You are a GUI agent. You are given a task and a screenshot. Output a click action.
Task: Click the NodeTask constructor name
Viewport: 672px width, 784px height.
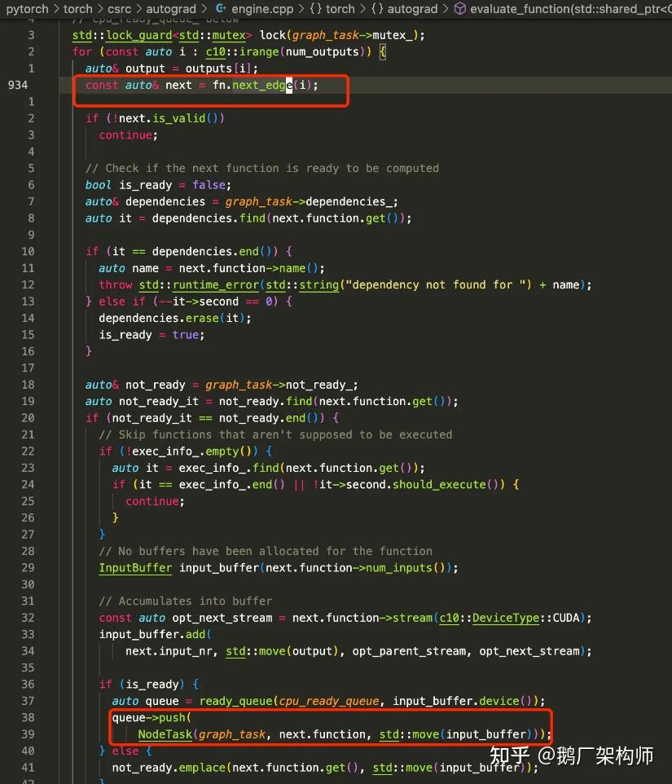pos(165,734)
